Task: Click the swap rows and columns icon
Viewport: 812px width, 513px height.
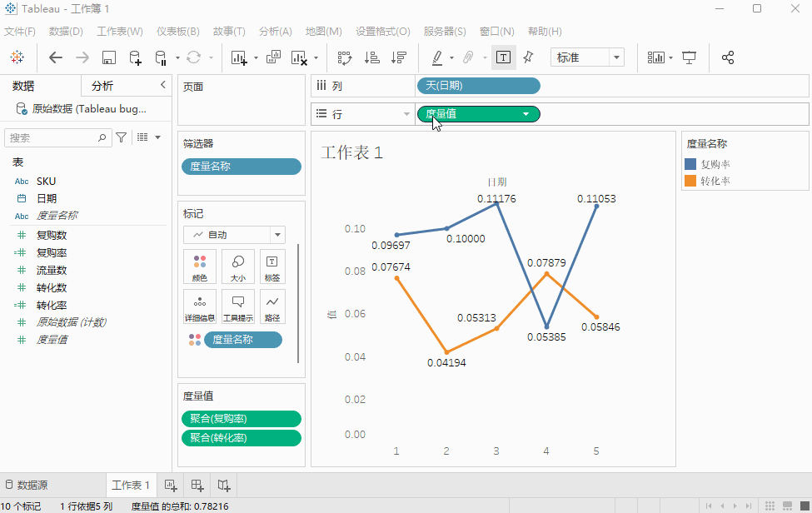Action: coord(345,57)
